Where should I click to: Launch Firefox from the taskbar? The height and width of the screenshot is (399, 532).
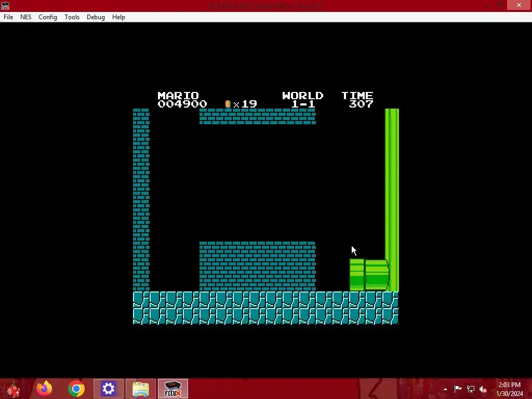coord(44,389)
